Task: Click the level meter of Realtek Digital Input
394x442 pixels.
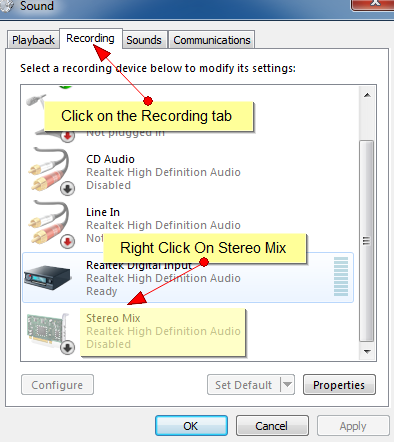Action: click(x=341, y=277)
